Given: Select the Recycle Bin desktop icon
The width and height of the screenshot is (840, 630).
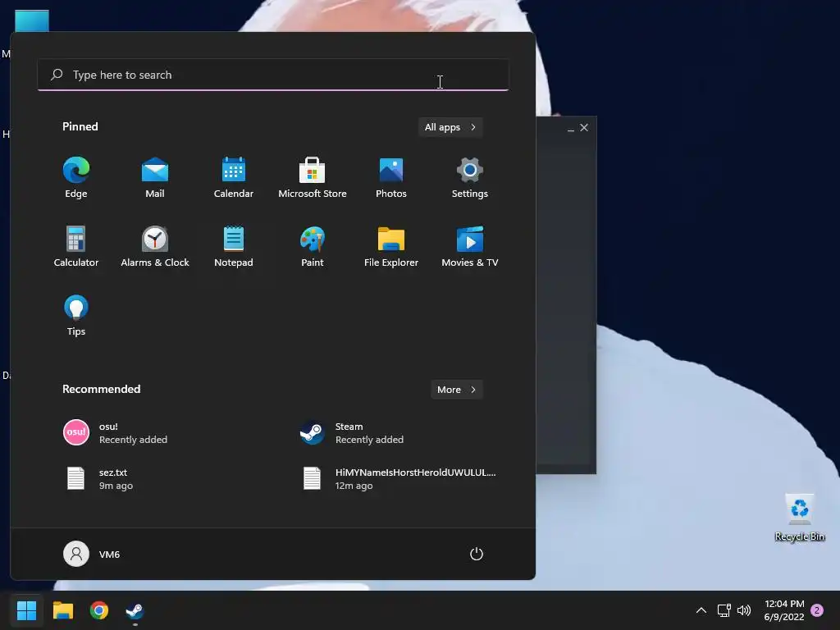Looking at the screenshot, I should [x=799, y=518].
